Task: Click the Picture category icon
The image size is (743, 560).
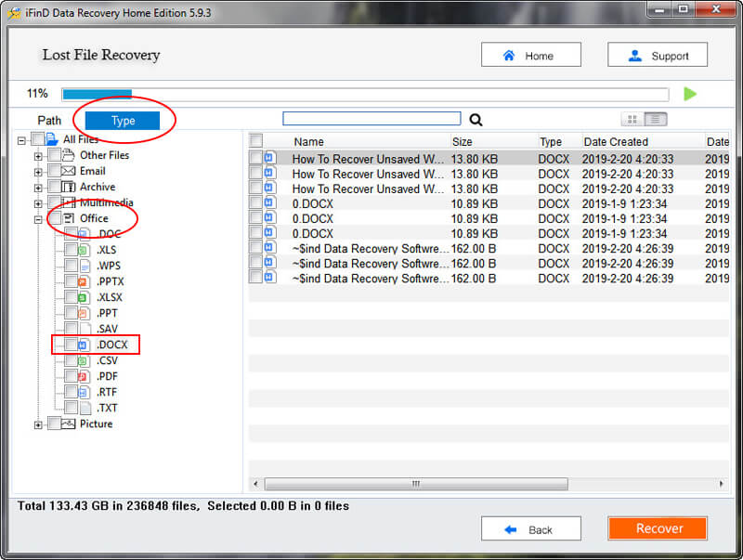Action: 69,423
